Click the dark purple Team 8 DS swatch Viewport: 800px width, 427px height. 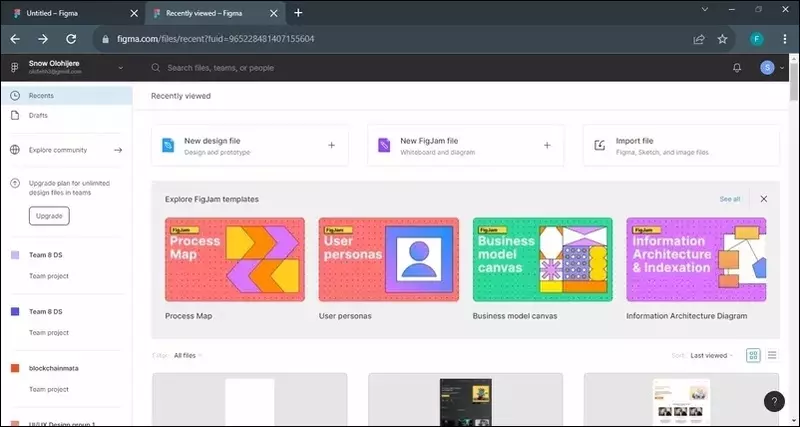(x=15, y=311)
